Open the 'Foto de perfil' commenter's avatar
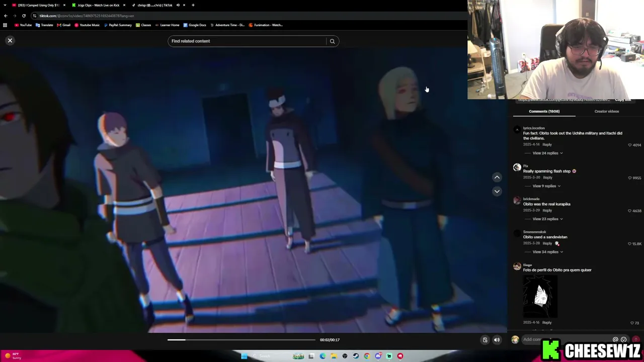 [517, 266]
